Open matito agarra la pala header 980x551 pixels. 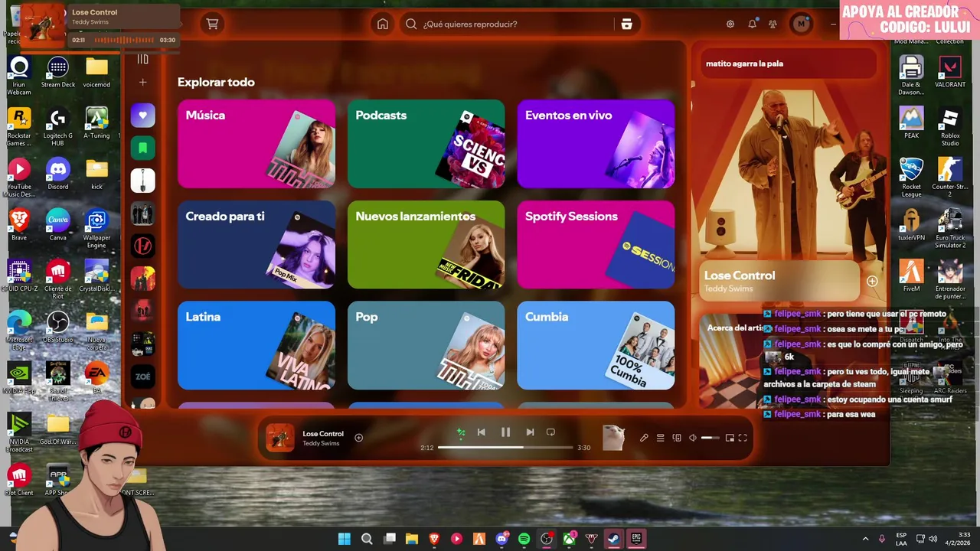pyautogui.click(x=744, y=64)
